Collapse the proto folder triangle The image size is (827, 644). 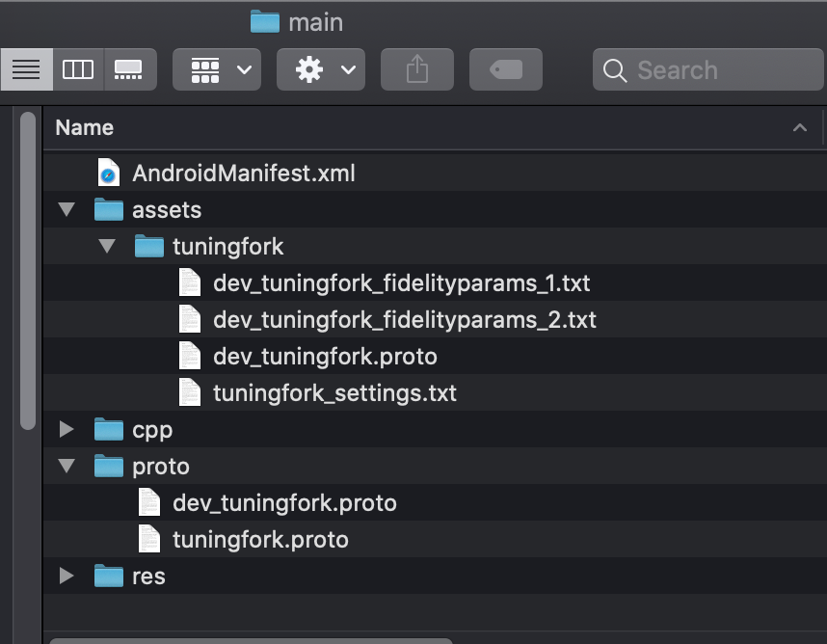pos(67,467)
